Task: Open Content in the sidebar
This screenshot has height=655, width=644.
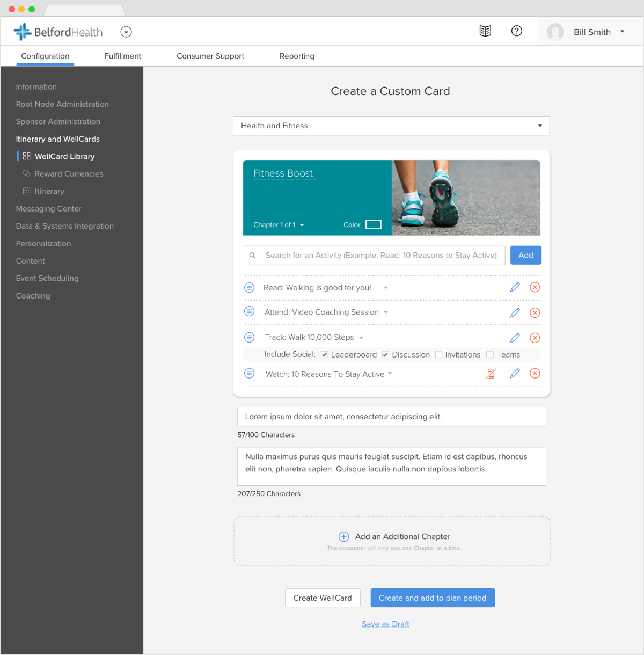Action: [31, 261]
